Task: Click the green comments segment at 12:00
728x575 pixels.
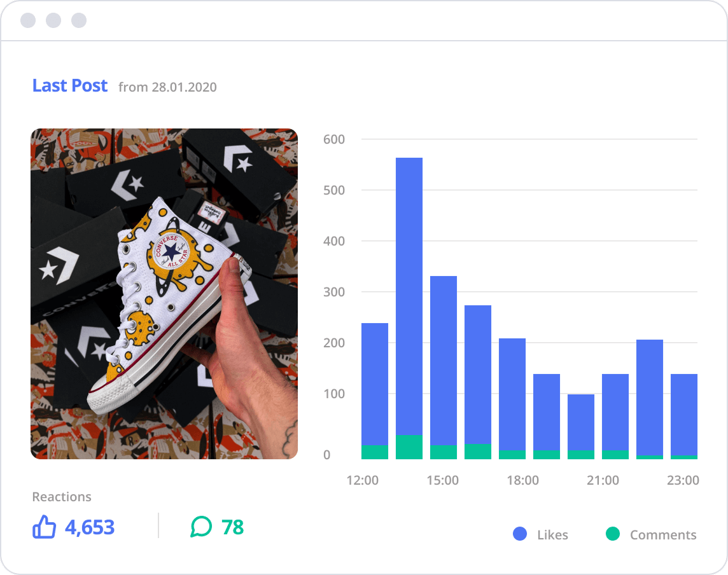Action: click(x=375, y=452)
